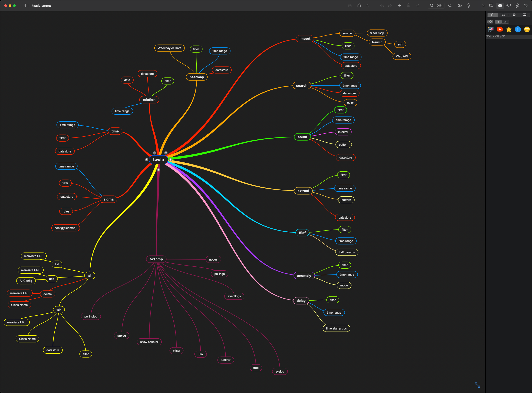Toggle the sidebar panel button

(x=26, y=5)
